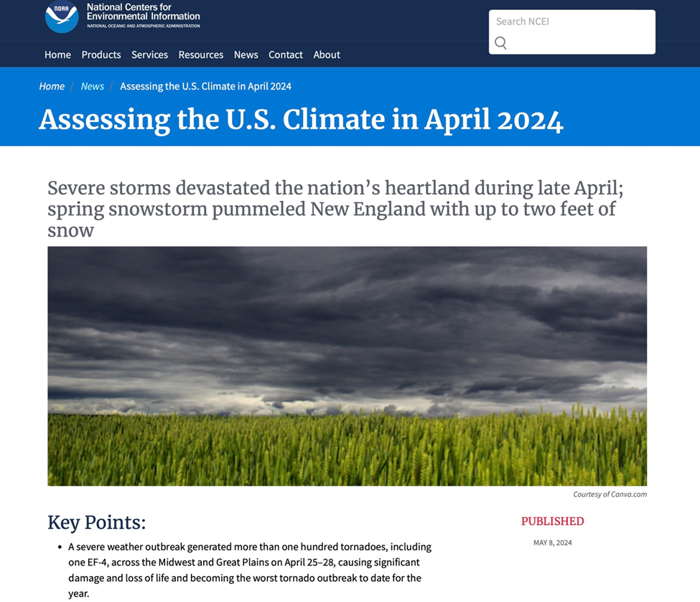Click the large page title heading
700x602 pixels.
pyautogui.click(x=301, y=120)
